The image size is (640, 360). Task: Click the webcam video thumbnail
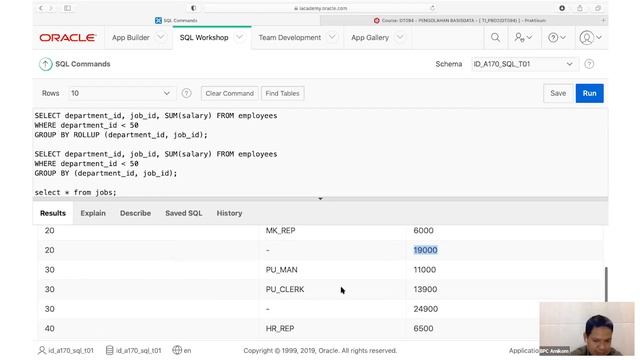coord(587,329)
